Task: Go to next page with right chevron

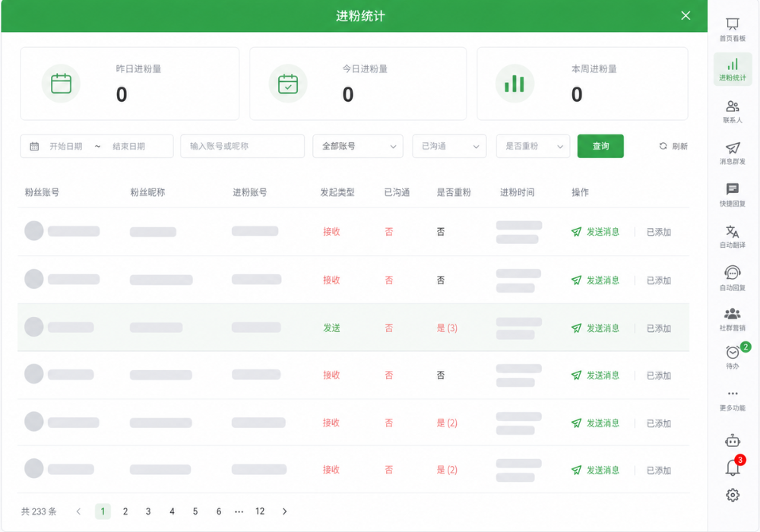Action: click(x=284, y=511)
